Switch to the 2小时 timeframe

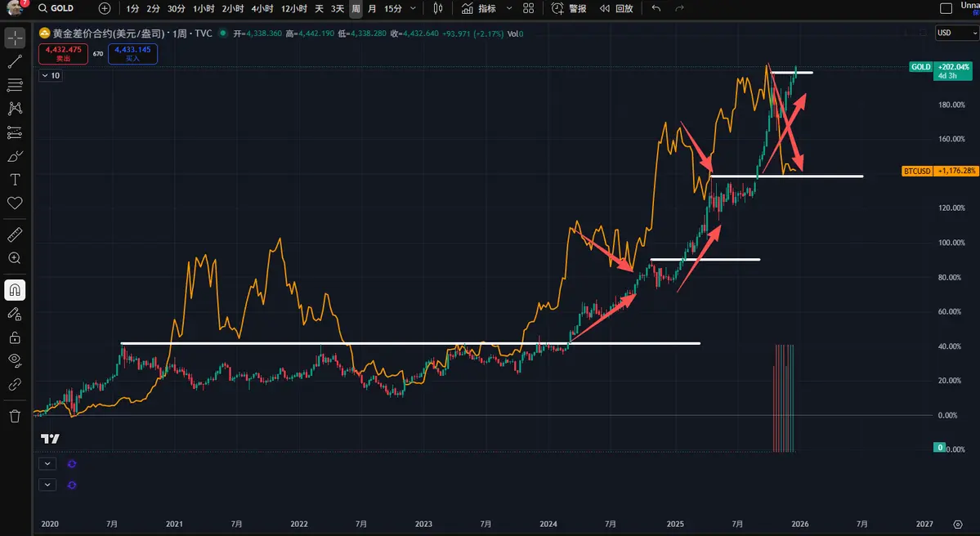click(x=232, y=8)
